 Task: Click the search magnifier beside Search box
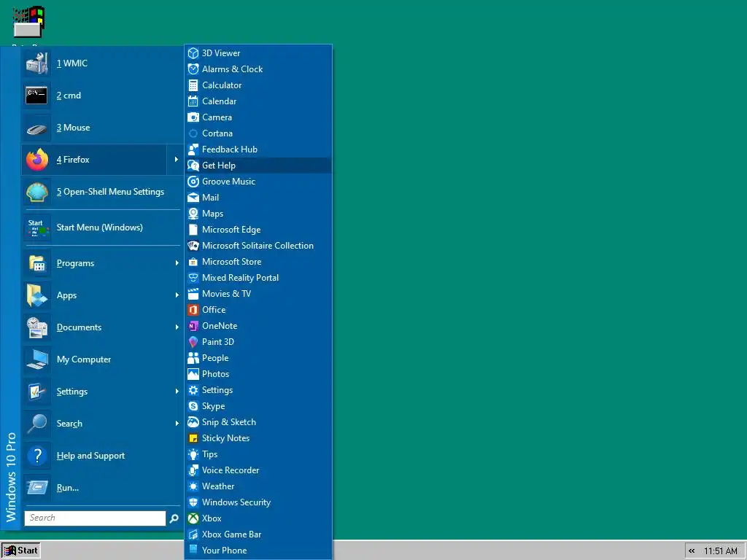[174, 518]
